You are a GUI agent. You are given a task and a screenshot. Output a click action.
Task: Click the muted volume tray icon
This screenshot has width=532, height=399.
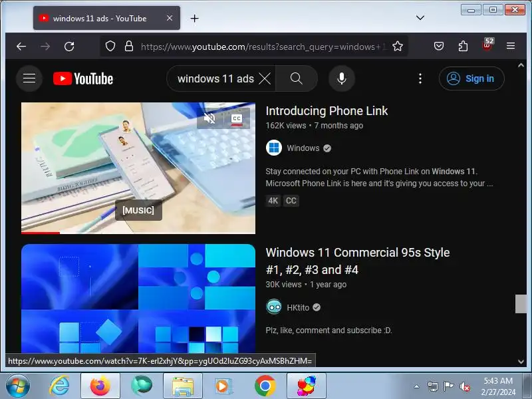click(464, 386)
